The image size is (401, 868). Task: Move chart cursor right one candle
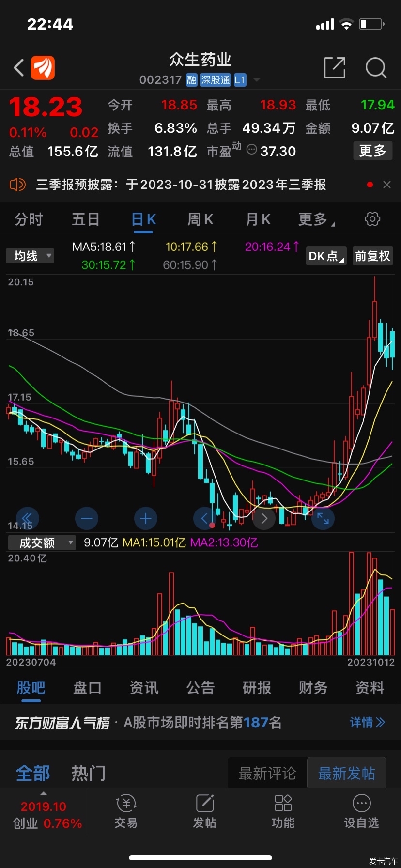[x=264, y=518]
